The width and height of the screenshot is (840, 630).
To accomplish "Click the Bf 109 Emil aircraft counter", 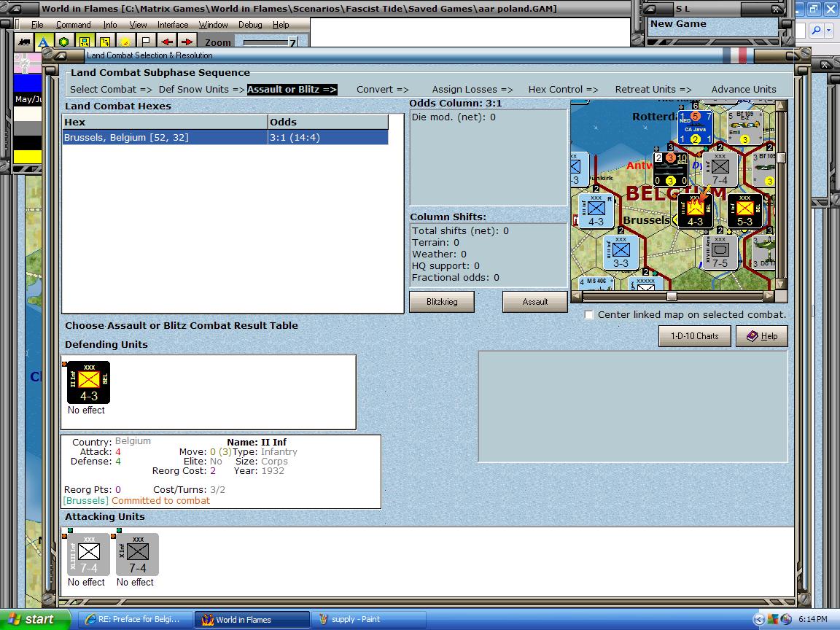I will tap(744, 128).
